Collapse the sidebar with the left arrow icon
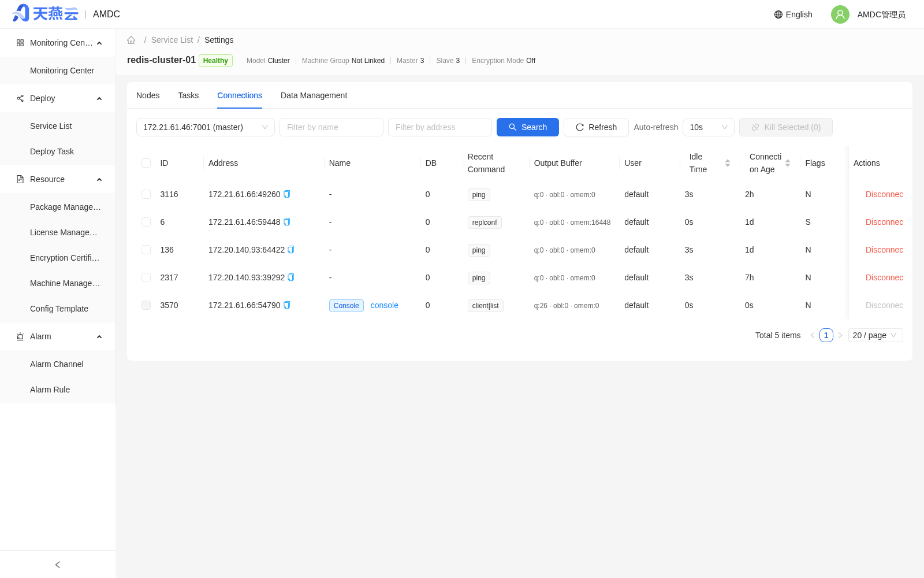 tap(58, 565)
